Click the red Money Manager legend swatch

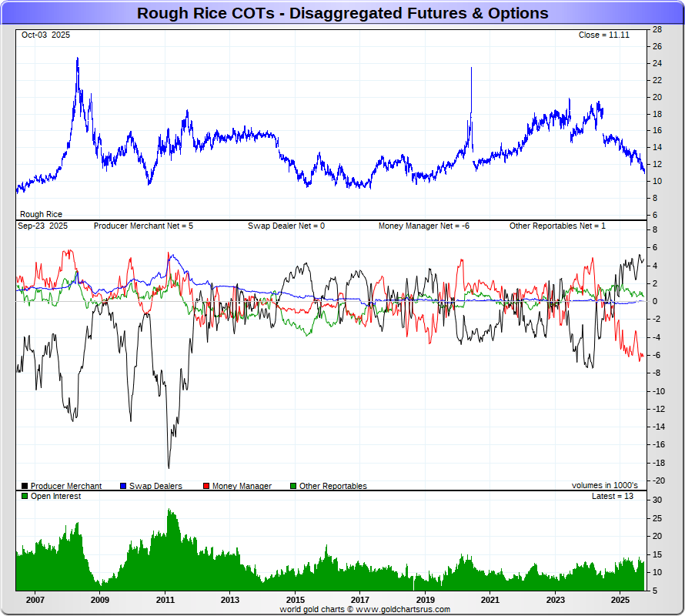tap(206, 486)
